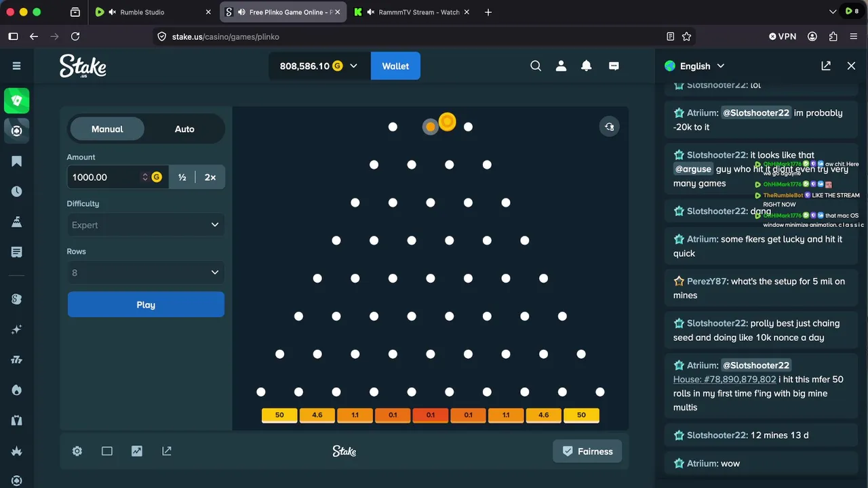Open the hamburger menu in Stake sidebar

click(x=16, y=66)
